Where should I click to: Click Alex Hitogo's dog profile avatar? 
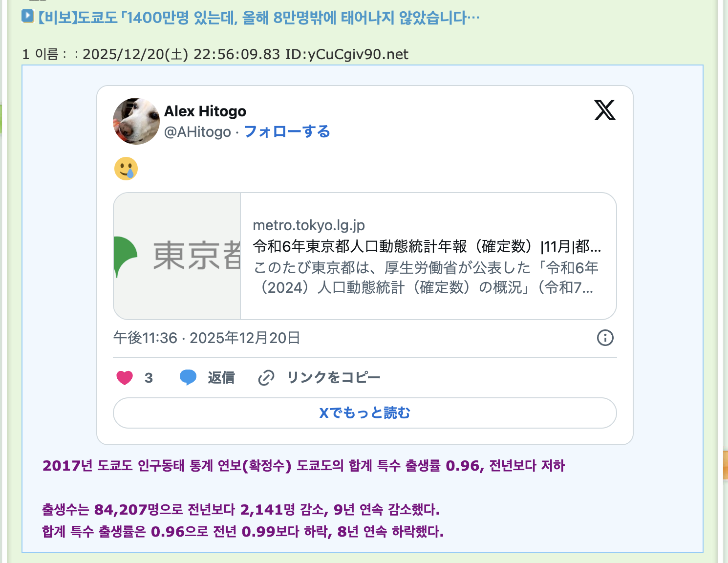click(x=136, y=121)
